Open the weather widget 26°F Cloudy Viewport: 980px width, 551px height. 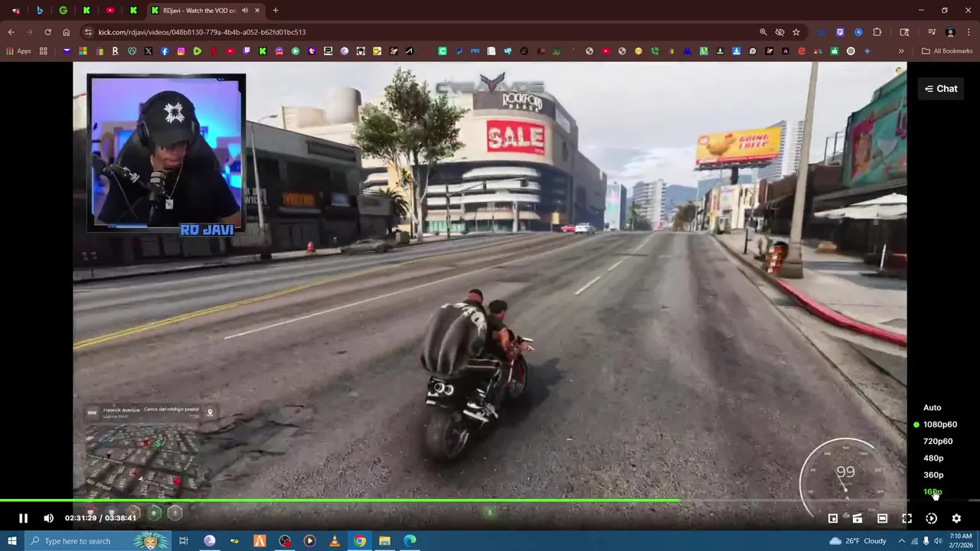click(857, 541)
